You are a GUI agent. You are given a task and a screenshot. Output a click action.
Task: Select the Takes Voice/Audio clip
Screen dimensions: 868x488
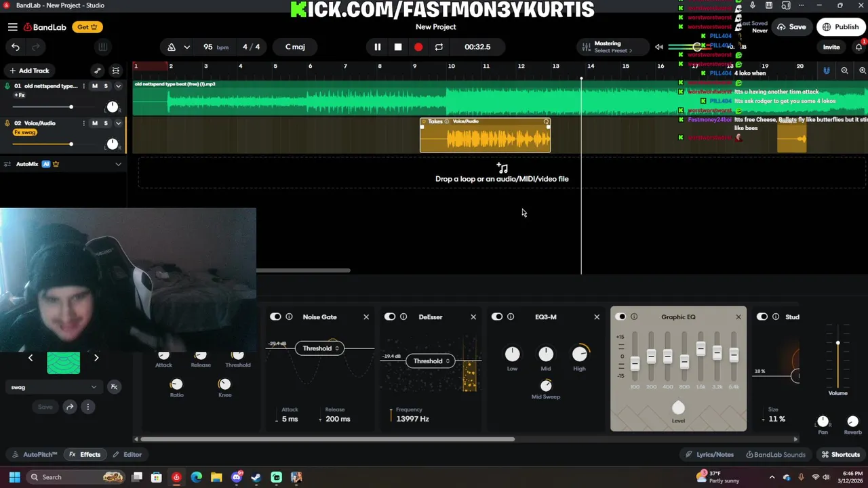point(485,135)
